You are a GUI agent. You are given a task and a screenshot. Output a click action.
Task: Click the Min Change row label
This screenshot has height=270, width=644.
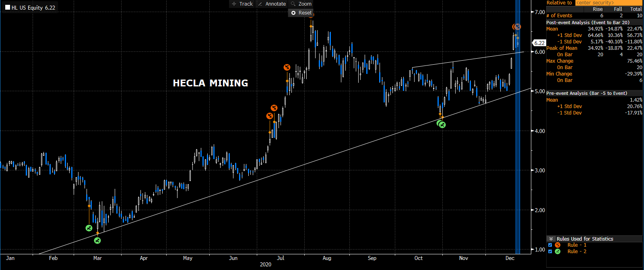tap(559, 74)
